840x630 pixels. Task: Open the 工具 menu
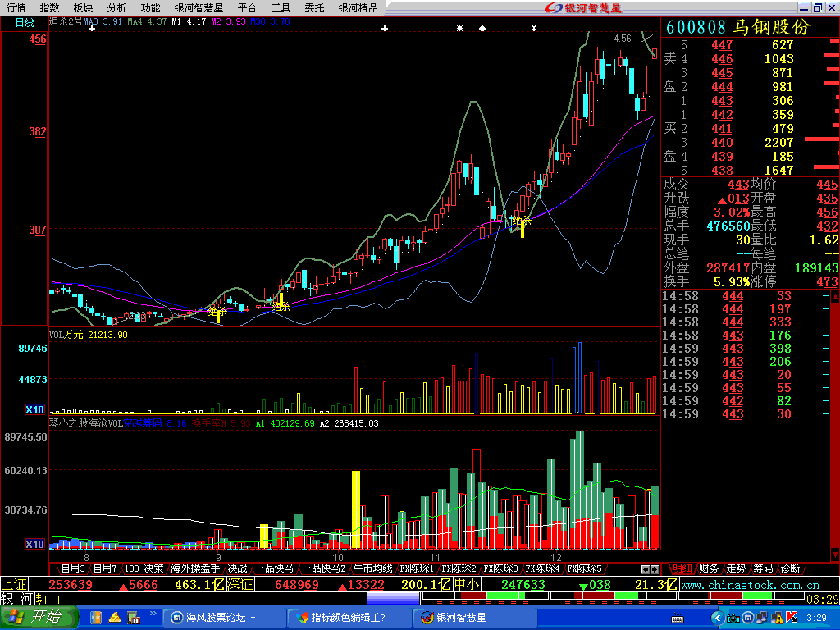click(281, 7)
